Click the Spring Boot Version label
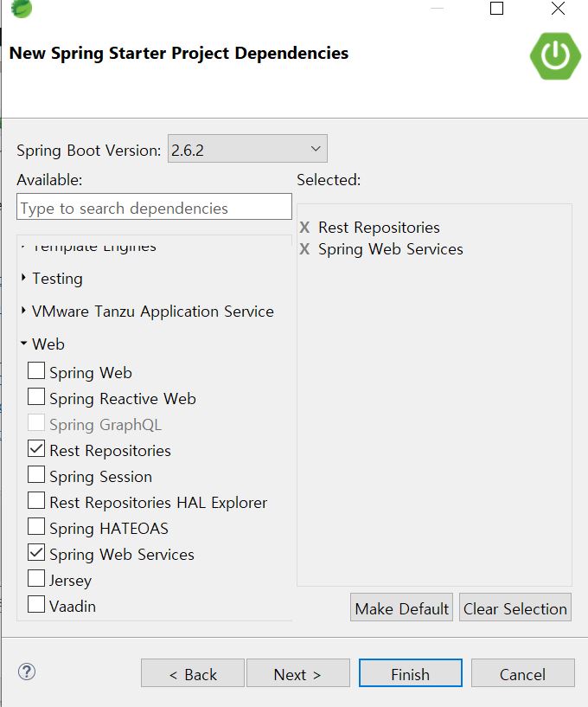 pyautogui.click(x=89, y=151)
